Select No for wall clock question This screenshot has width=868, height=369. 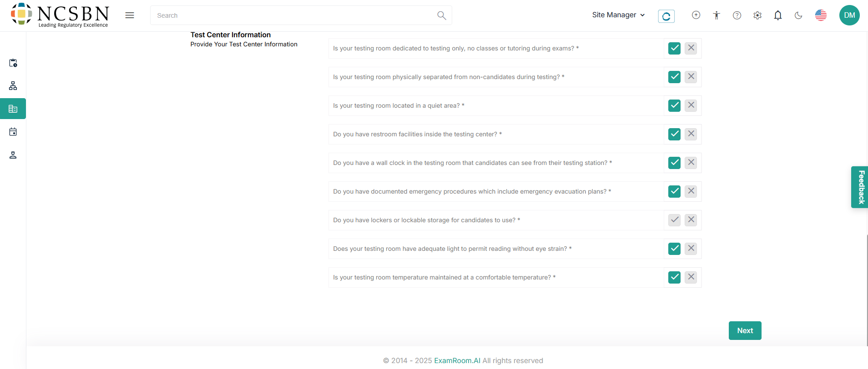(x=691, y=163)
